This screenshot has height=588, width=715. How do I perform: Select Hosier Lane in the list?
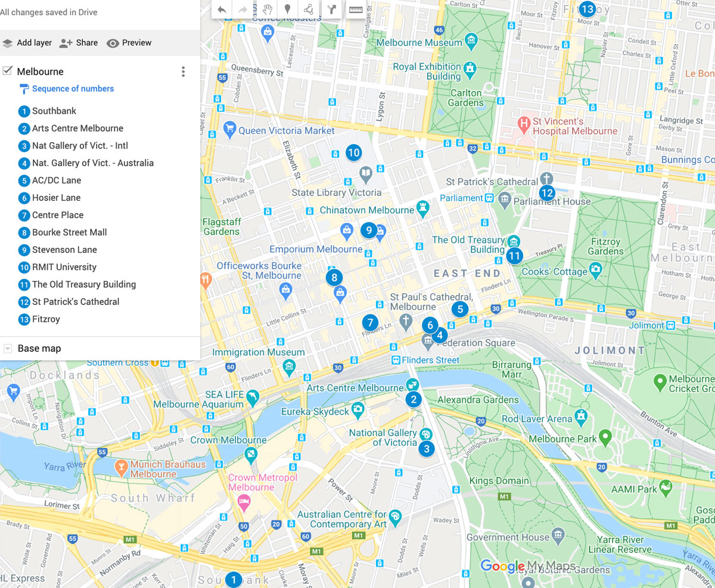[56, 197]
